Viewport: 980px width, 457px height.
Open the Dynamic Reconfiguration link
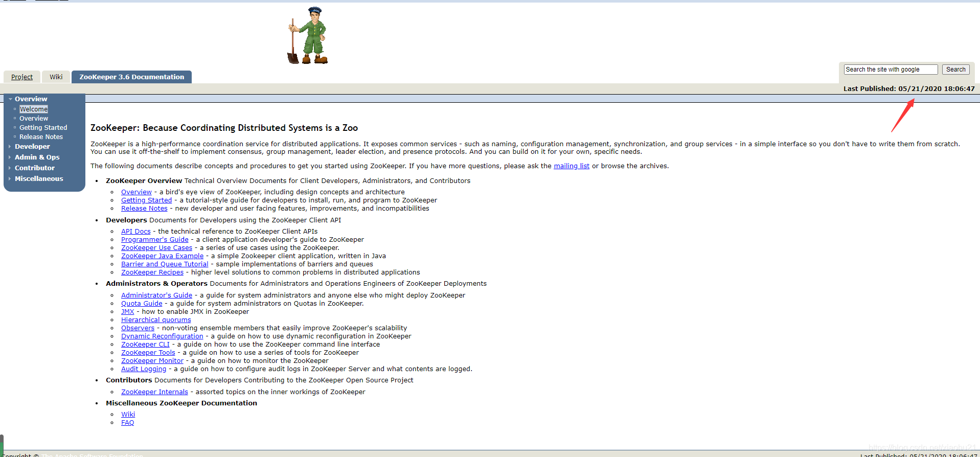tap(162, 336)
